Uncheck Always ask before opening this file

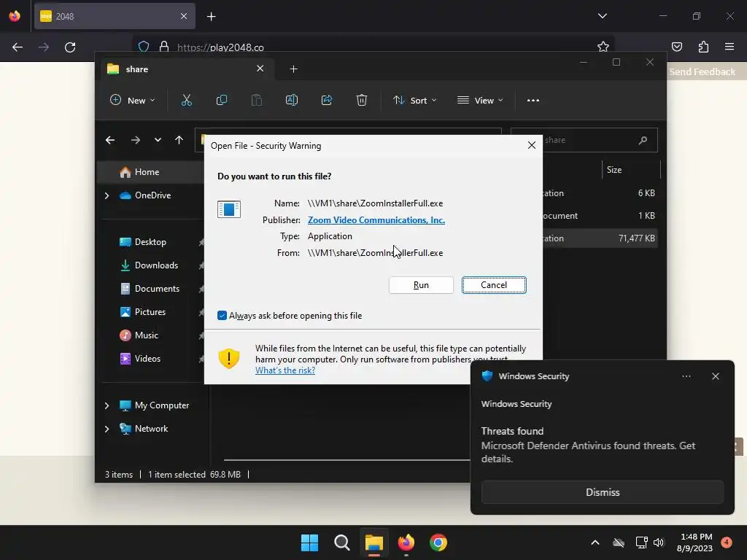(x=222, y=316)
